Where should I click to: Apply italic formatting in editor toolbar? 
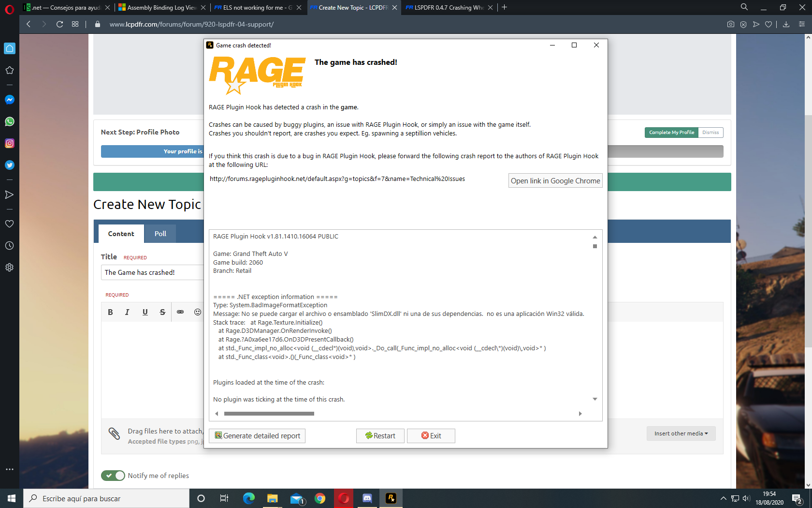(127, 312)
